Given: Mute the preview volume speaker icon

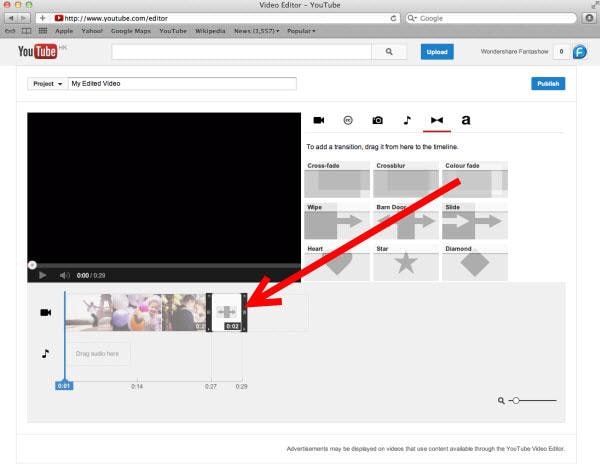Looking at the screenshot, I should (x=65, y=275).
